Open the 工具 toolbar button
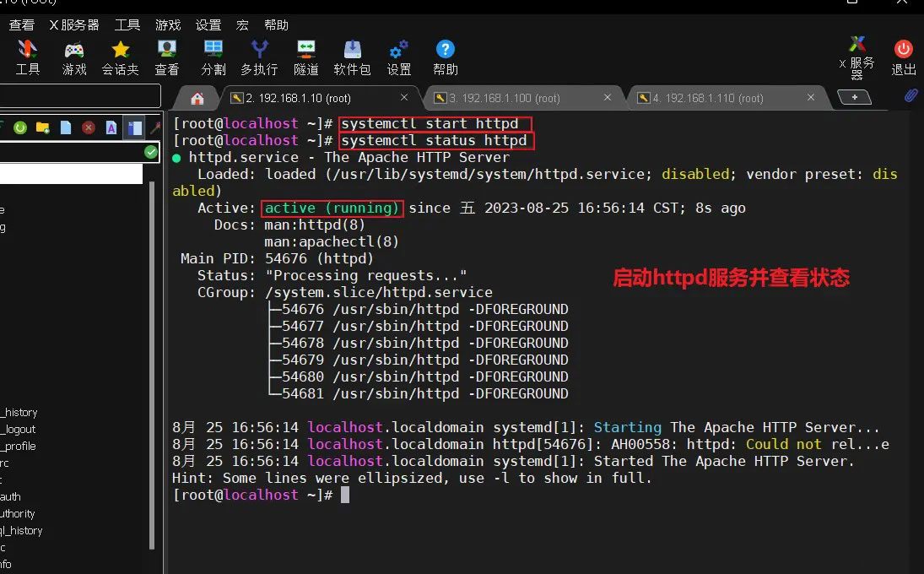Image resolution: width=924 pixels, height=574 pixels. (x=27, y=57)
